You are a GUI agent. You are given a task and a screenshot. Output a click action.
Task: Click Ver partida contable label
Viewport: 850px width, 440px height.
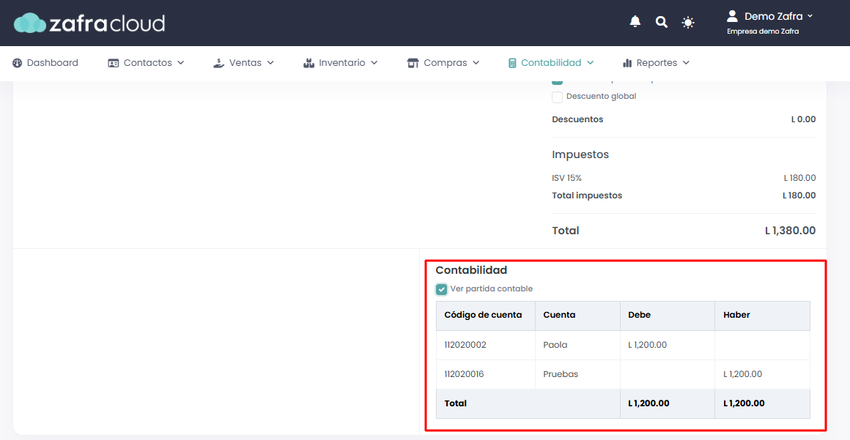[x=491, y=289]
